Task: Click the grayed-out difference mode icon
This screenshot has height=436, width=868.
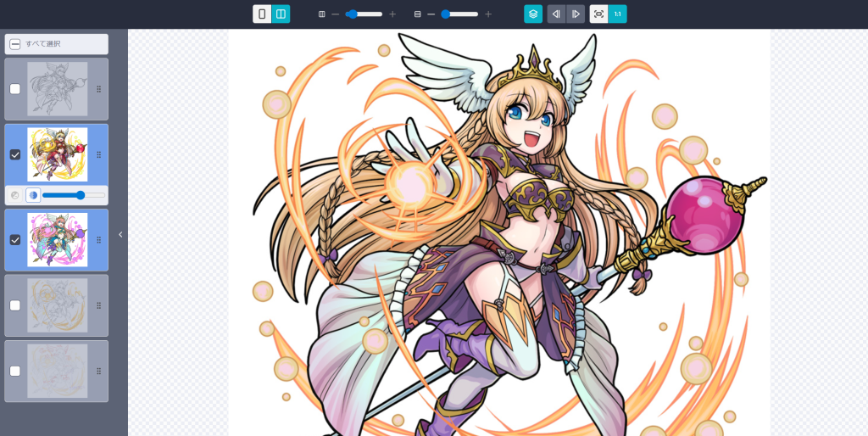Action: tap(14, 195)
